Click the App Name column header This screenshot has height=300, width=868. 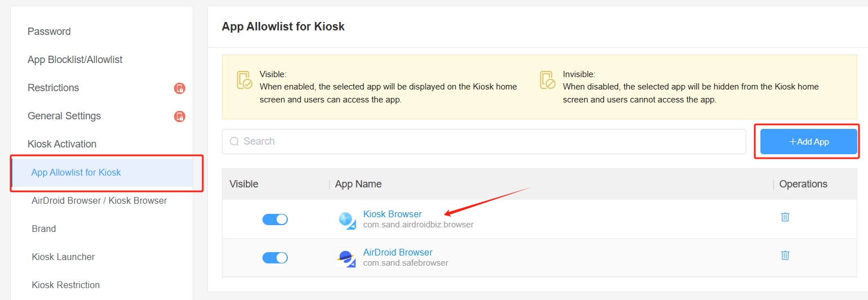click(358, 184)
